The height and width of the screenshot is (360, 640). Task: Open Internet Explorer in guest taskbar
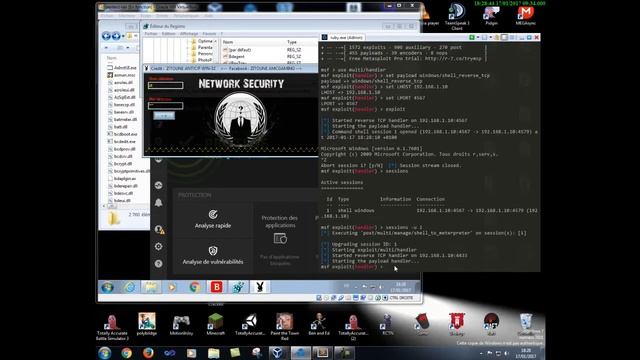coord(129,287)
